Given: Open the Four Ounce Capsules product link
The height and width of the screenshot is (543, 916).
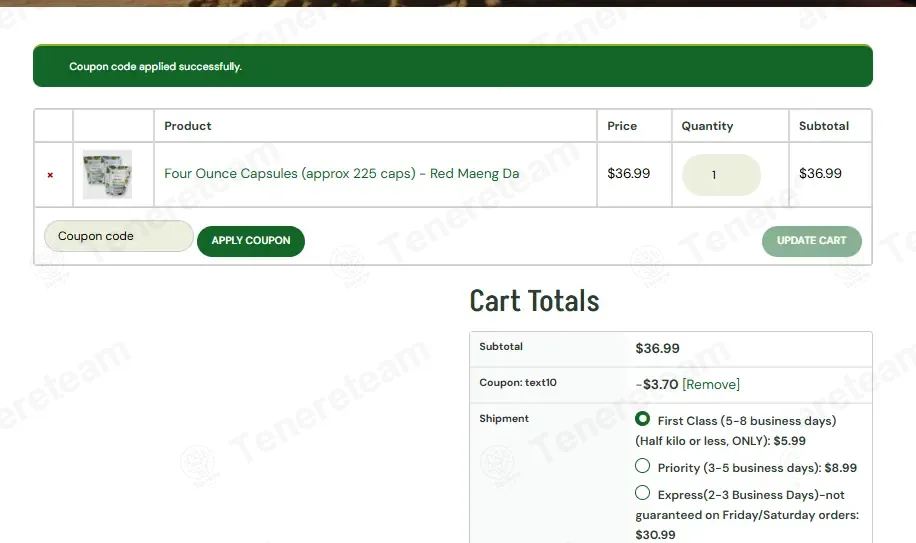Looking at the screenshot, I should (x=341, y=173).
